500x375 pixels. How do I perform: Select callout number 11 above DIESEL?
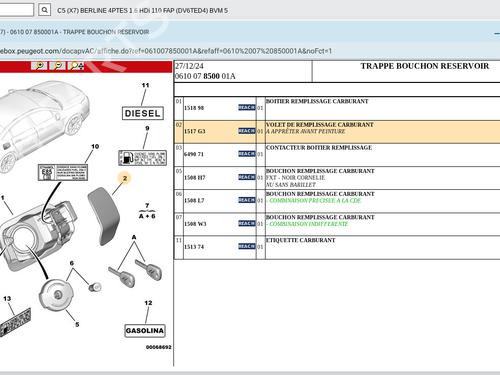(x=145, y=85)
